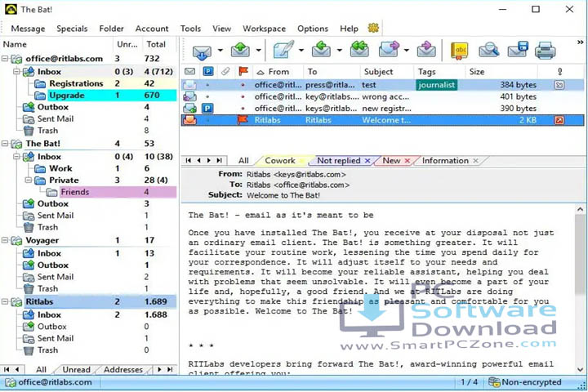Jump to the first message tab with arrow
The image size is (588, 392).
[189, 161]
